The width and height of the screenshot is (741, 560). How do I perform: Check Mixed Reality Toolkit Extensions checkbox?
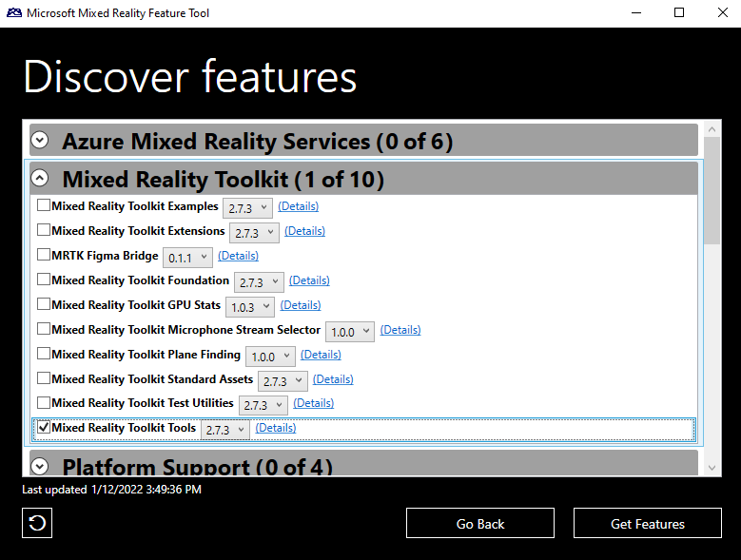pos(44,230)
